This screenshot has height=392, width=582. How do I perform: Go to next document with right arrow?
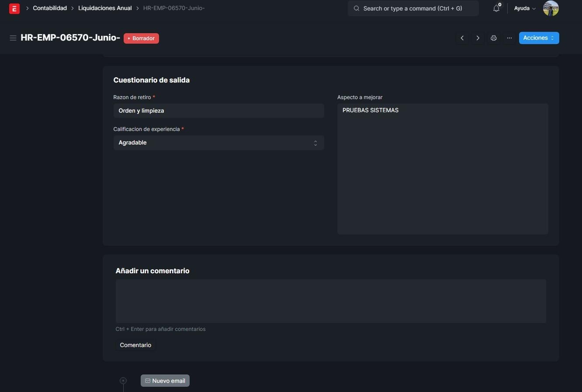478,38
